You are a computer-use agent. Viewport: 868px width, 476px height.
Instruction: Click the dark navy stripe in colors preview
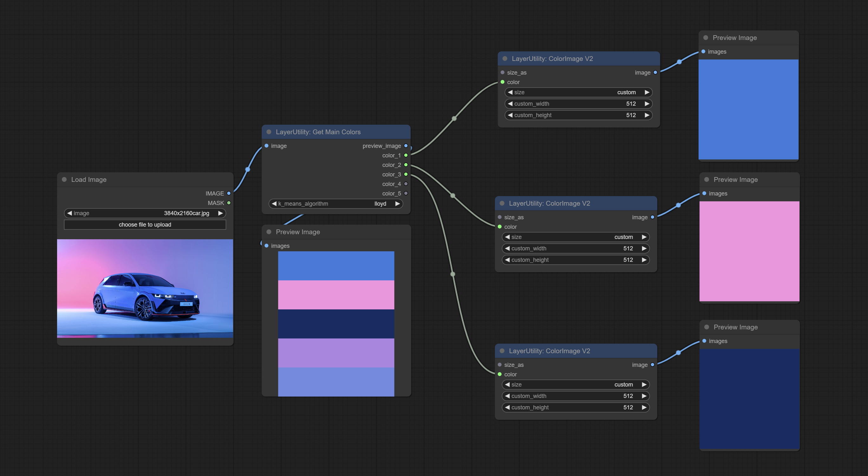pos(336,324)
